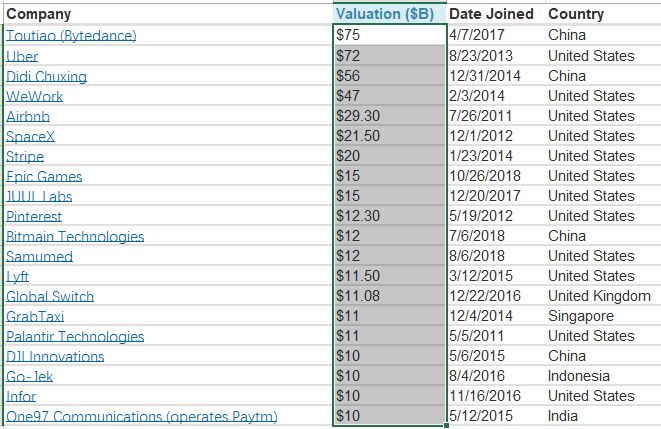Click the Epic Games link
Image resolution: width=661 pixels, height=429 pixels.
pyautogui.click(x=44, y=176)
